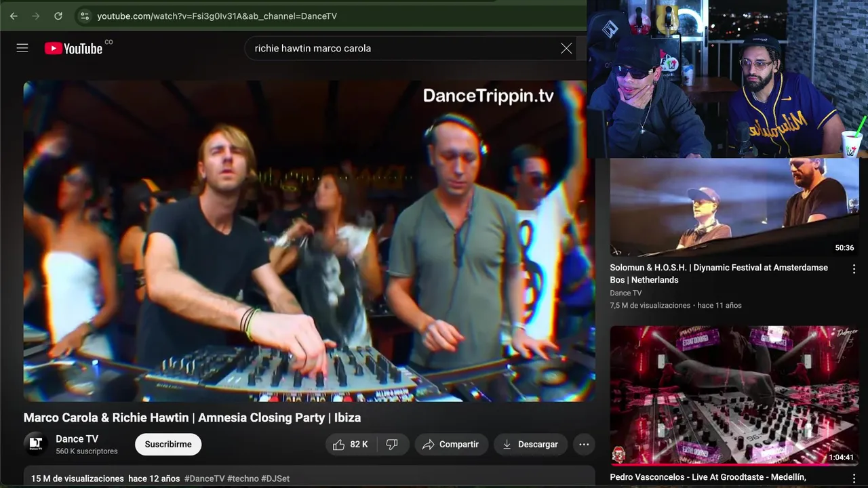The height and width of the screenshot is (488, 868).
Task: Go back with browser back arrow
Action: coord(14,16)
